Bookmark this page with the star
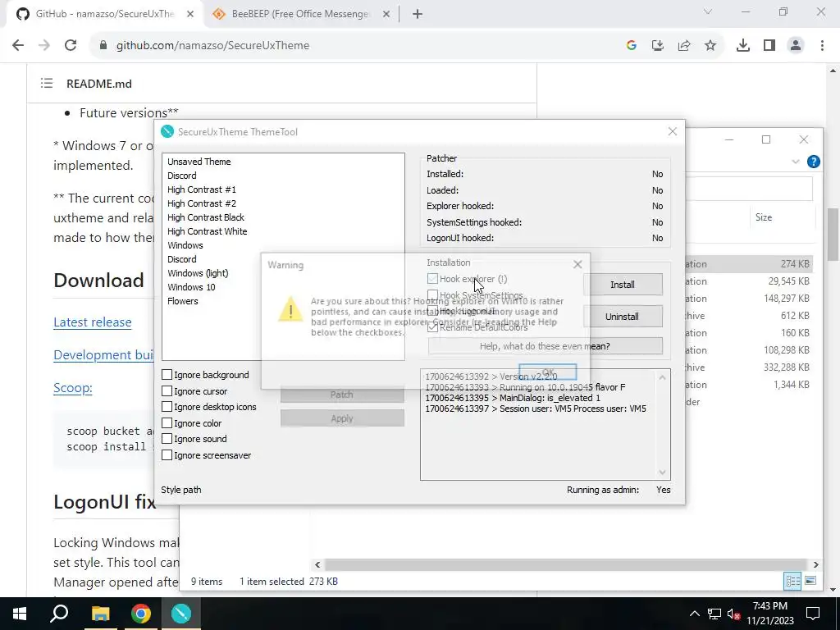840x630 pixels. coord(710,46)
